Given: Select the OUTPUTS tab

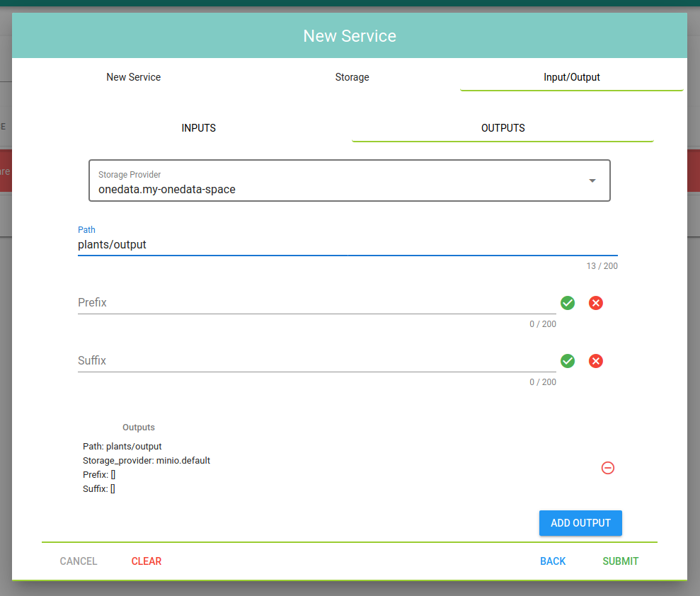Looking at the screenshot, I should point(503,128).
